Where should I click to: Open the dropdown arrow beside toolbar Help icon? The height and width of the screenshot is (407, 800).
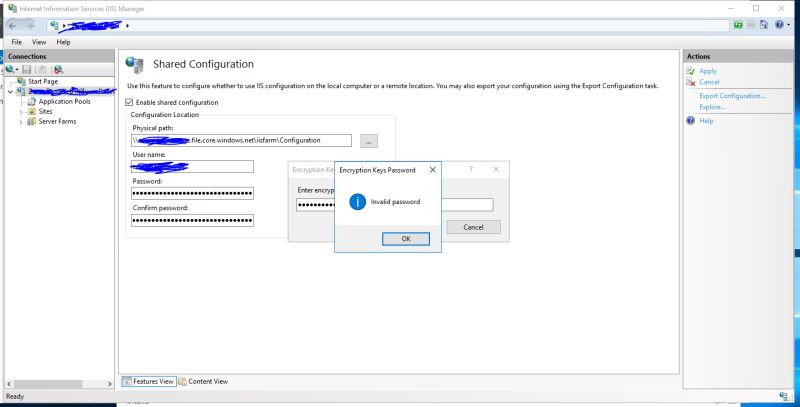pos(788,25)
